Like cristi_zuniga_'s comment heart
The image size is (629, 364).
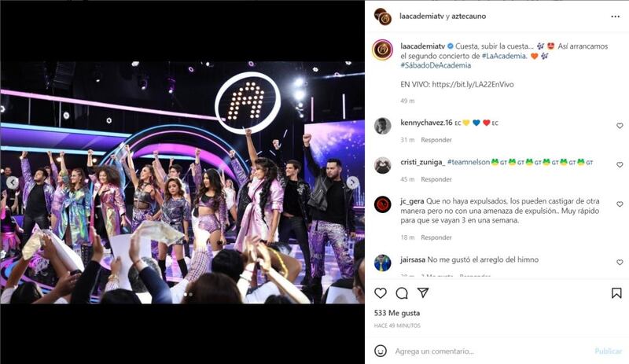point(620,165)
